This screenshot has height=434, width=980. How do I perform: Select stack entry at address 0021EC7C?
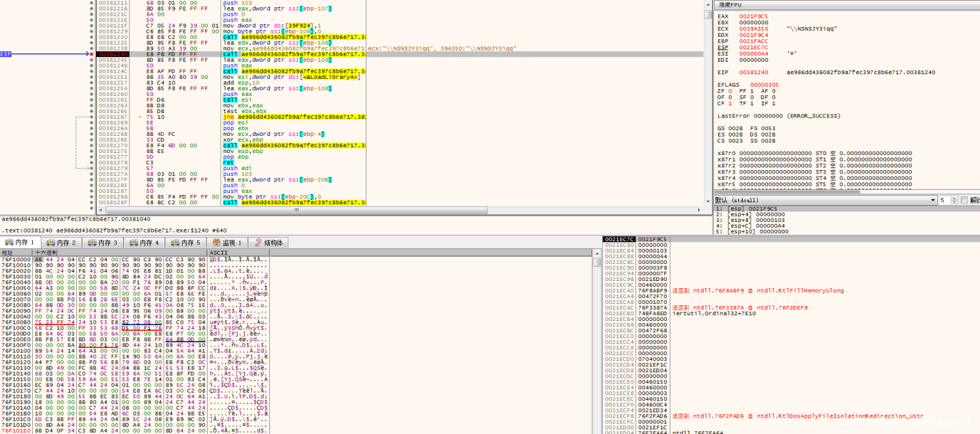click(619, 239)
